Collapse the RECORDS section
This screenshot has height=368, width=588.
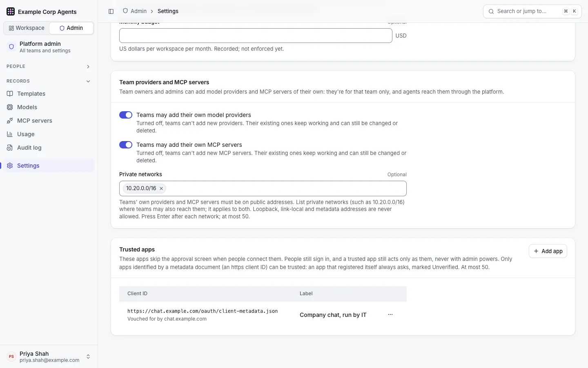pos(49,81)
